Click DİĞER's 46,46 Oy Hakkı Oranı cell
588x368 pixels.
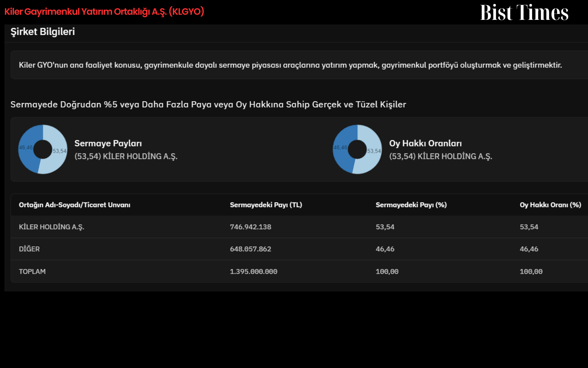pyautogui.click(x=529, y=249)
